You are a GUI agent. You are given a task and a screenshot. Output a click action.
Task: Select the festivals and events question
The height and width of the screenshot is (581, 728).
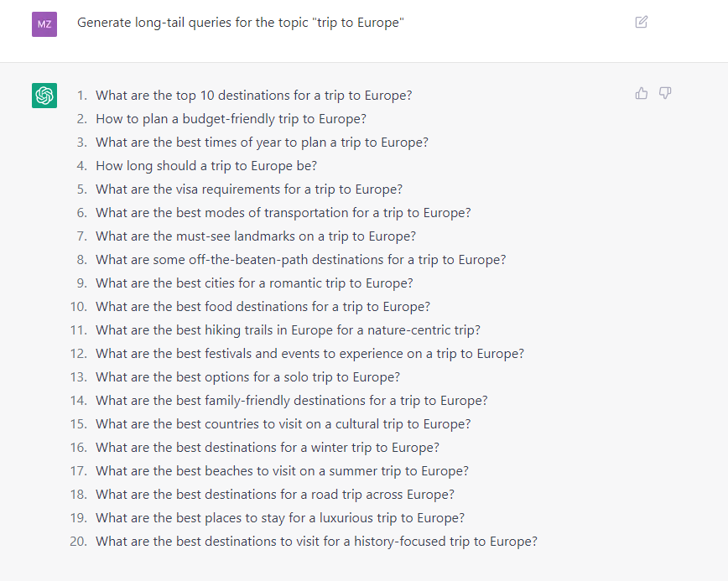click(309, 354)
